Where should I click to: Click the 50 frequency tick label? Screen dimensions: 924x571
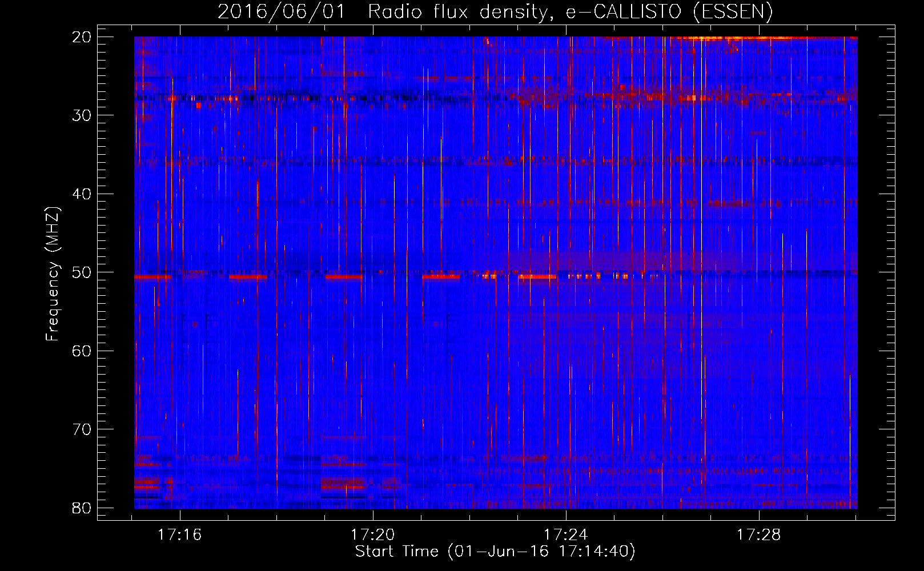(82, 272)
